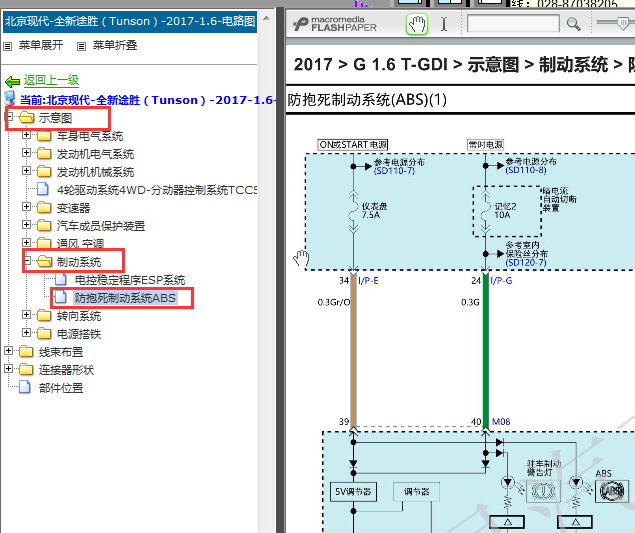The image size is (635, 533).
Task: Click the ABS warning lamp symbol
Action: click(612, 491)
